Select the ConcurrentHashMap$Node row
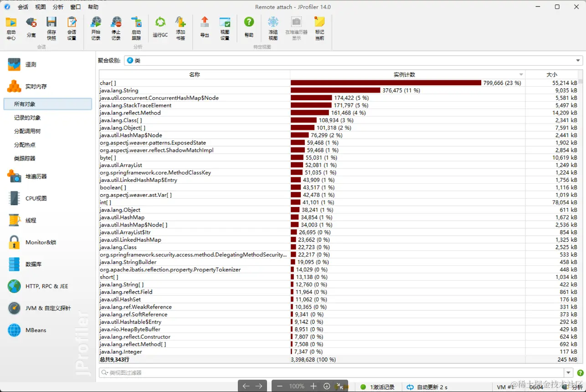Screen dimensions: 586x392 [338, 98]
